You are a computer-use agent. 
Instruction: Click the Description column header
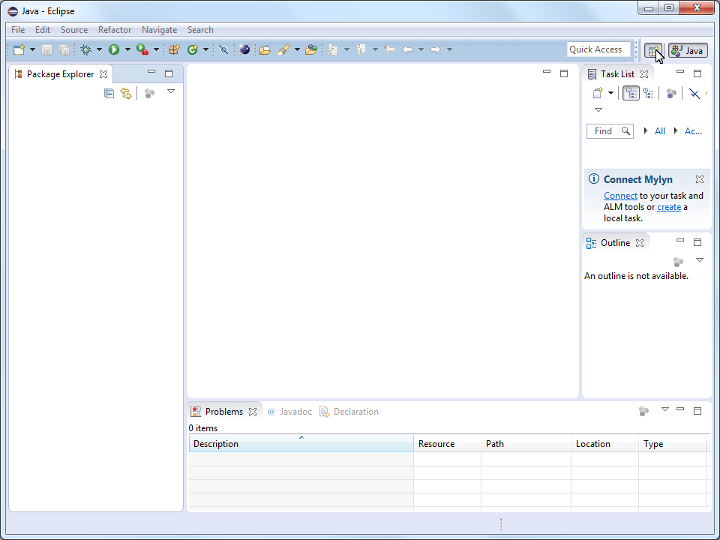(x=300, y=444)
